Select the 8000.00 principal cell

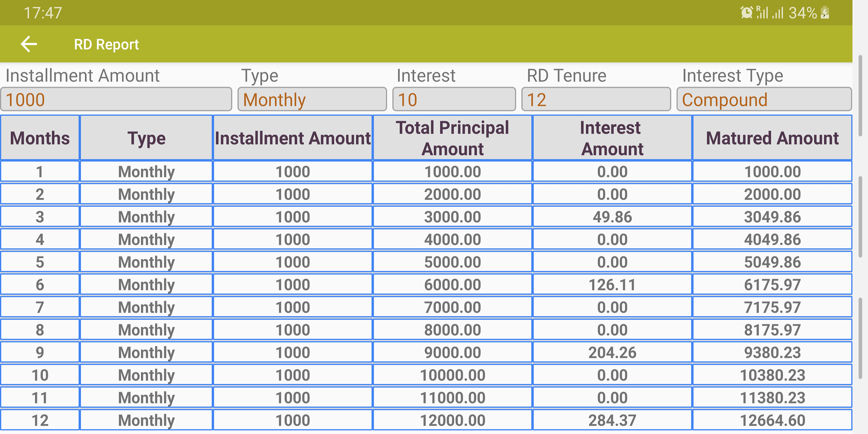click(452, 330)
